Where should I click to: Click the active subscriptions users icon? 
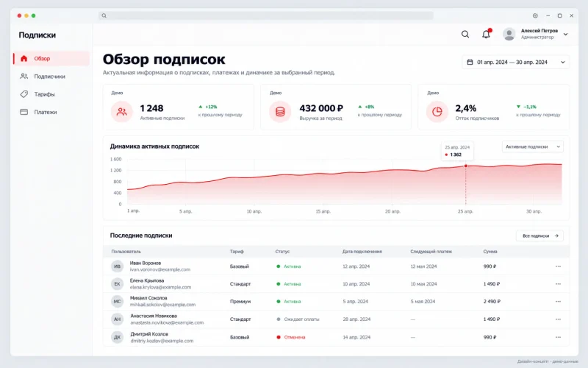pos(121,112)
